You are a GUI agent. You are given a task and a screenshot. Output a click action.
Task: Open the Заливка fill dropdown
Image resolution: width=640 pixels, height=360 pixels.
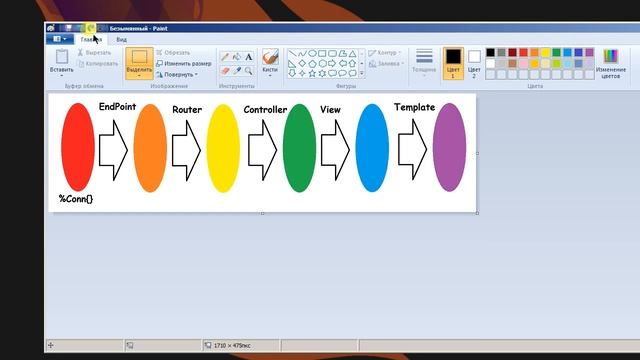pos(386,64)
